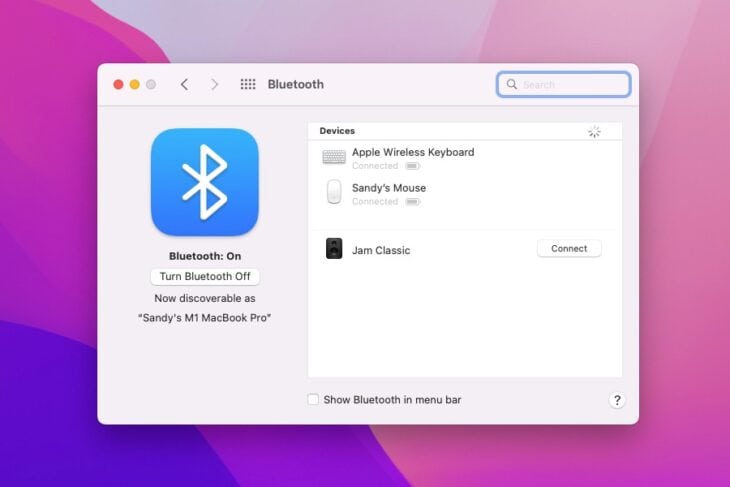This screenshot has height=487, width=730.
Task: Close the Bluetooth preferences window
Action: (118, 85)
